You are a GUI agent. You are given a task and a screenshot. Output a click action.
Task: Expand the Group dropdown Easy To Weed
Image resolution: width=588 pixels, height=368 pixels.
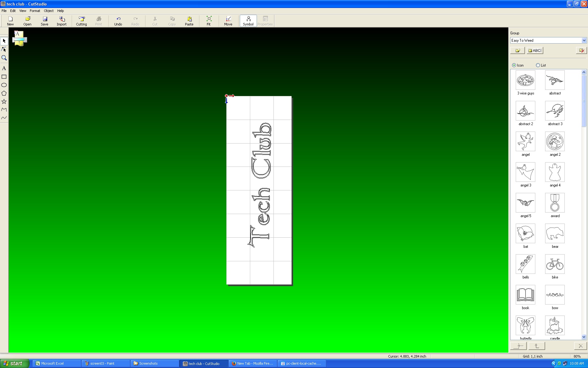coord(584,40)
